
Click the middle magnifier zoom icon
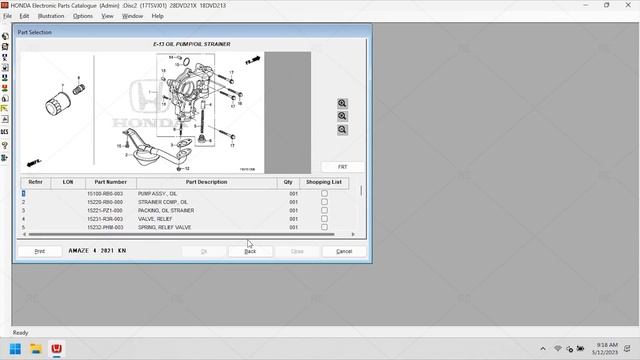342,116
